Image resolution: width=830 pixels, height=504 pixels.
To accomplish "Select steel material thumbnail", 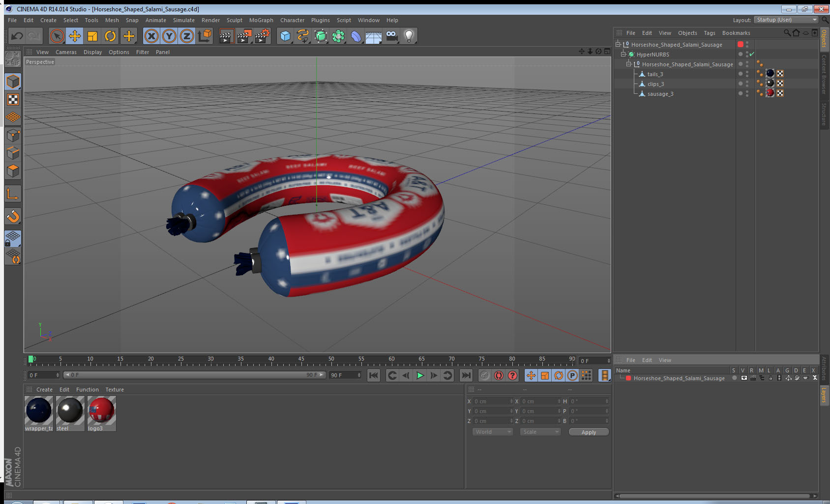I will click(x=70, y=414).
